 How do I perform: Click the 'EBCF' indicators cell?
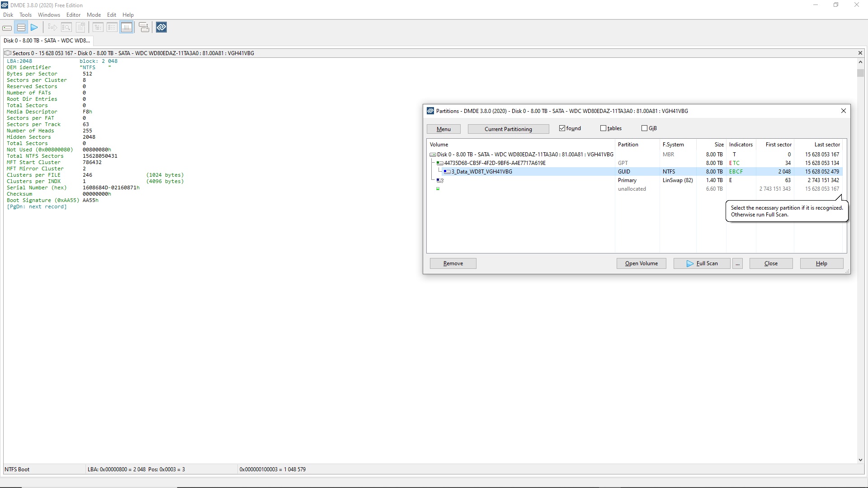(736, 172)
